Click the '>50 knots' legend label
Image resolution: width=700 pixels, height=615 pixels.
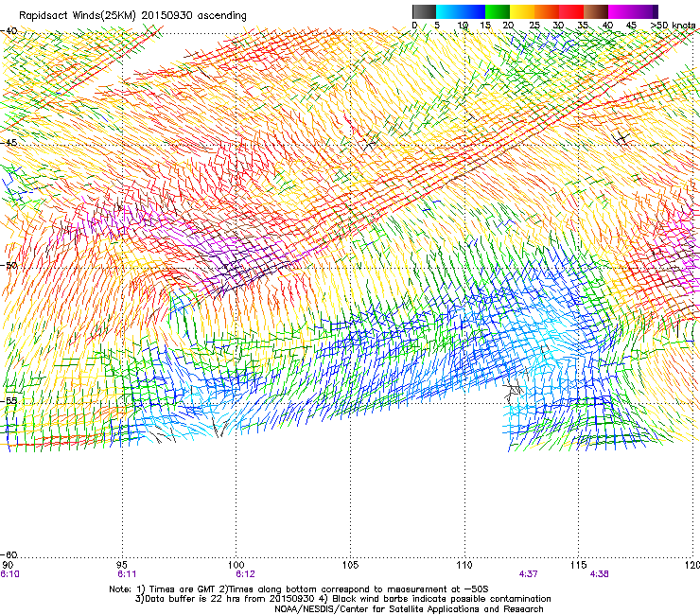click(674, 26)
